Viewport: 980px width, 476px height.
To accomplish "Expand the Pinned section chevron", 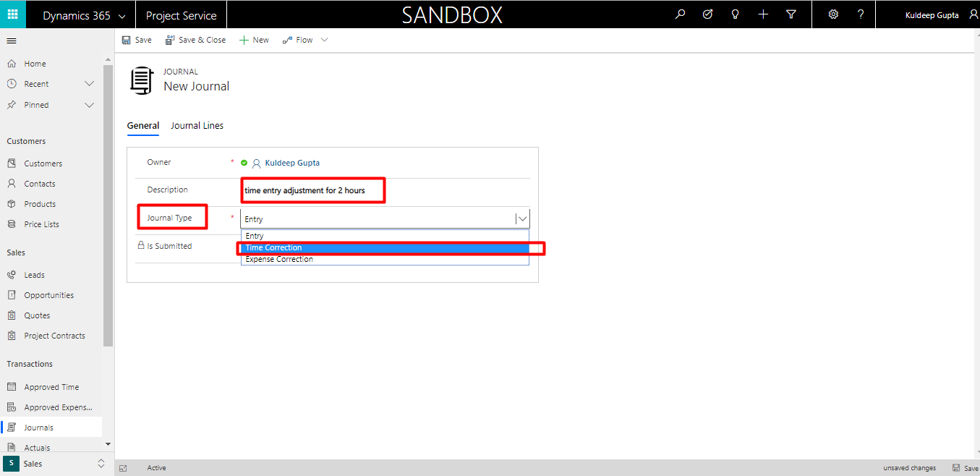I will coord(89,105).
